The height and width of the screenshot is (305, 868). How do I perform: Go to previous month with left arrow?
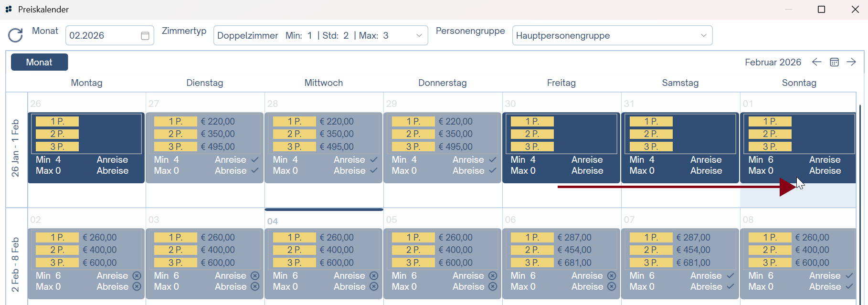pyautogui.click(x=816, y=62)
